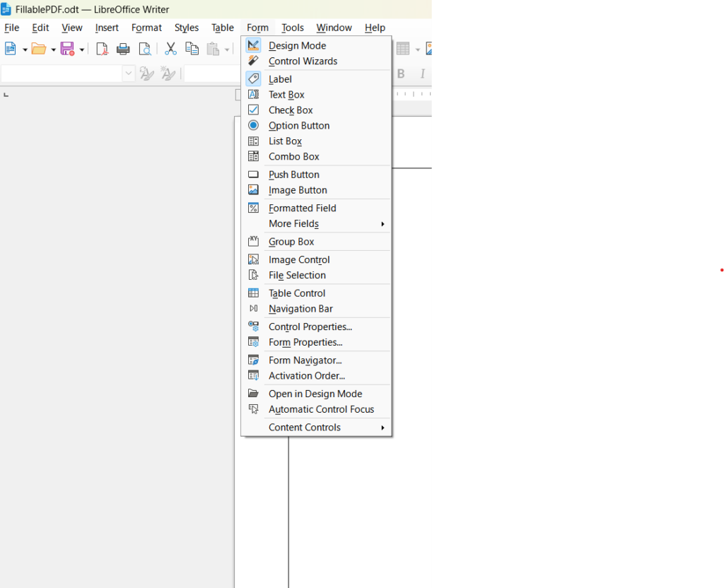The height and width of the screenshot is (588, 724).
Task: Toggle Automatic Control Focus option
Action: (x=317, y=409)
